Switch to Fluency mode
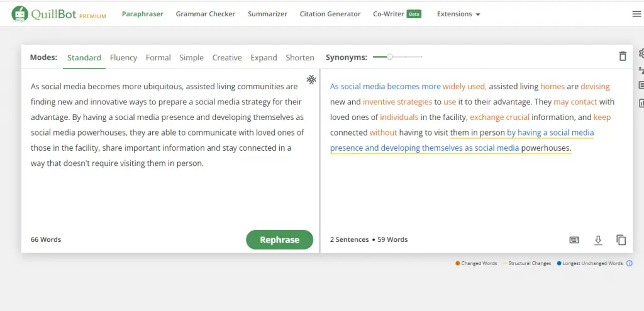The width and height of the screenshot is (644, 311). [x=124, y=57]
